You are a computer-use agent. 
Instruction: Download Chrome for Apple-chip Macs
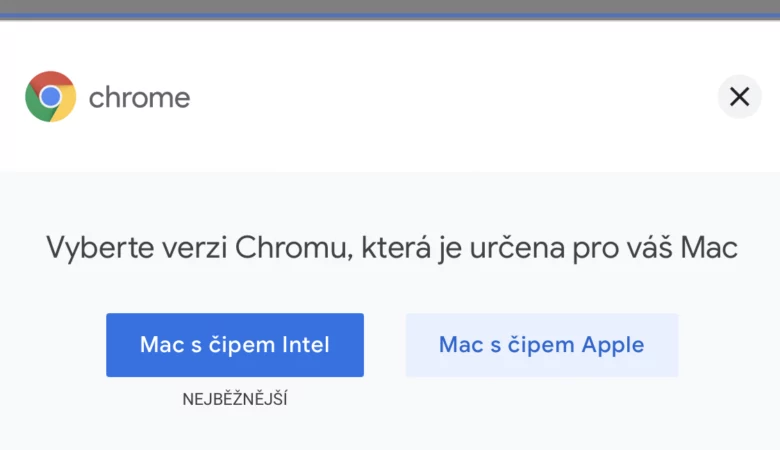point(541,345)
